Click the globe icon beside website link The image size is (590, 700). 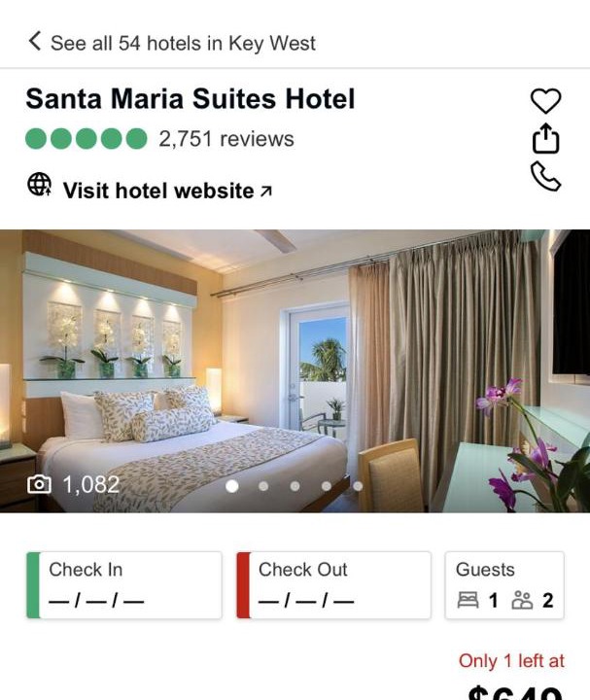39,185
